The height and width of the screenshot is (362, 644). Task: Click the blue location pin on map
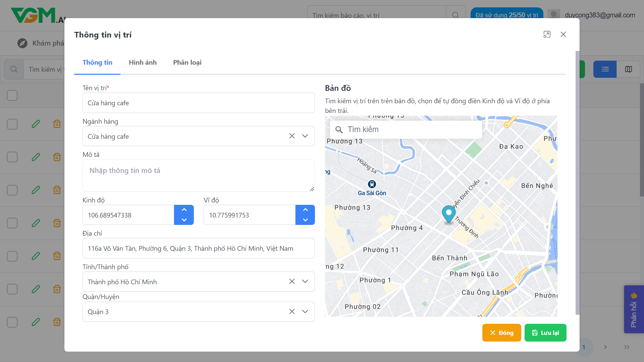tap(448, 214)
